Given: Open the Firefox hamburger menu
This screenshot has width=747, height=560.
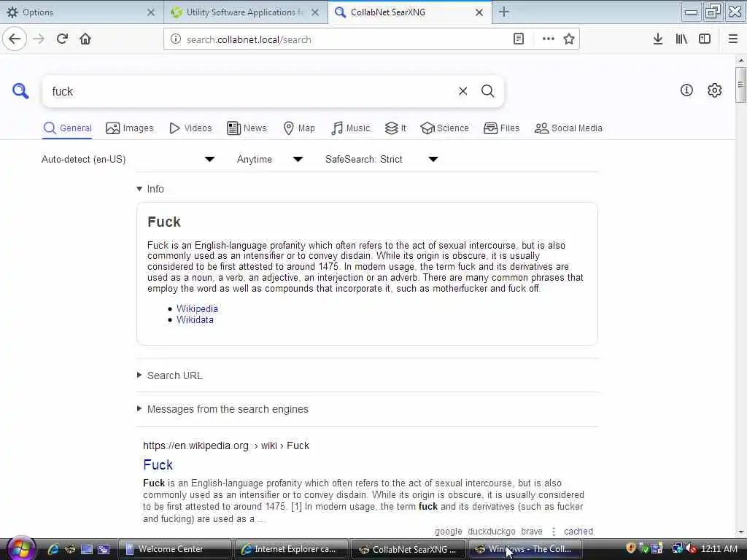Looking at the screenshot, I should tap(732, 39).
